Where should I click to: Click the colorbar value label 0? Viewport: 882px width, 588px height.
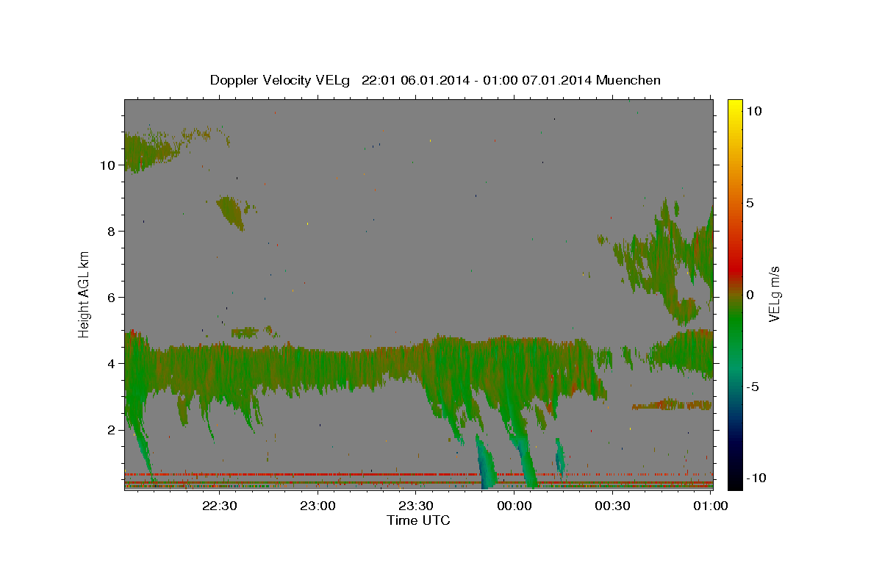click(x=750, y=295)
